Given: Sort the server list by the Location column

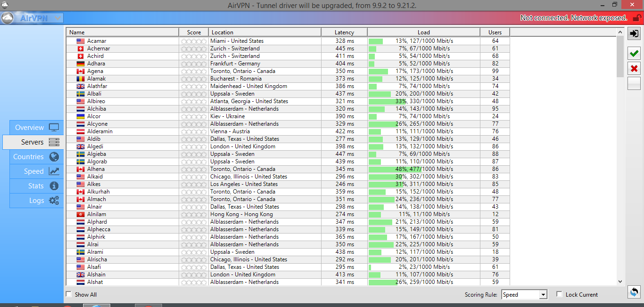Looking at the screenshot, I should (265, 32).
